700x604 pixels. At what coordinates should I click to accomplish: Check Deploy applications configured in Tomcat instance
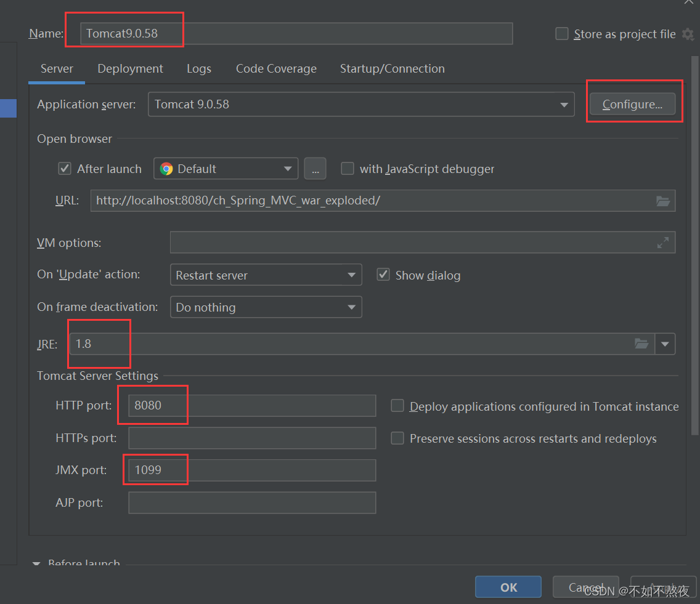pos(397,406)
